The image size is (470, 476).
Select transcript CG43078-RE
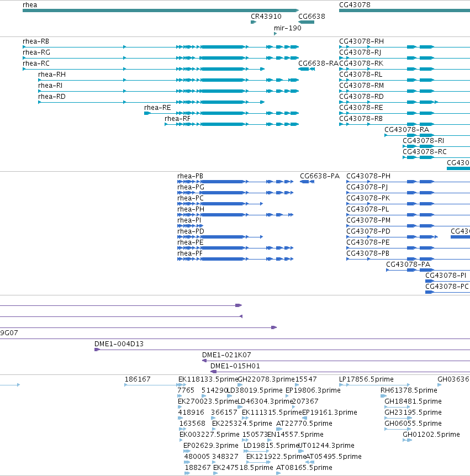click(404, 113)
